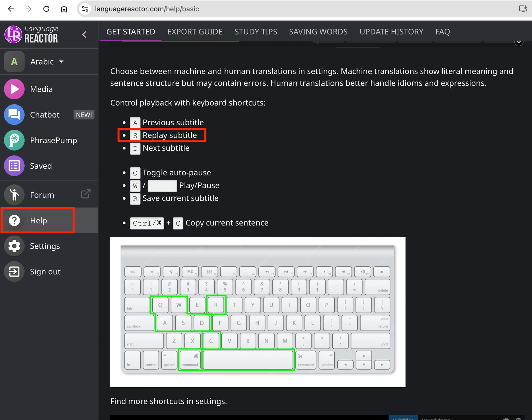Screen dimensions: 532x420
Task: Select the Sign out sidebar label
Action: (x=45, y=272)
